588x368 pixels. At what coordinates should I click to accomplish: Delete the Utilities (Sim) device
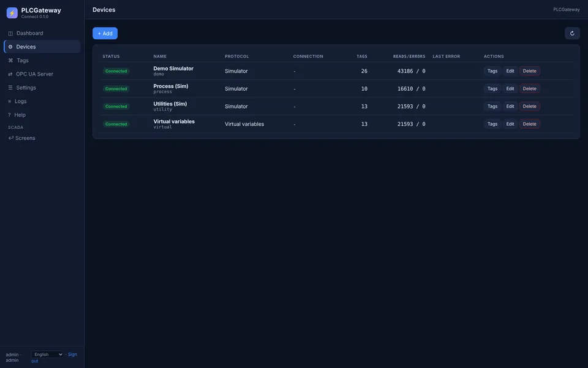pyautogui.click(x=529, y=106)
